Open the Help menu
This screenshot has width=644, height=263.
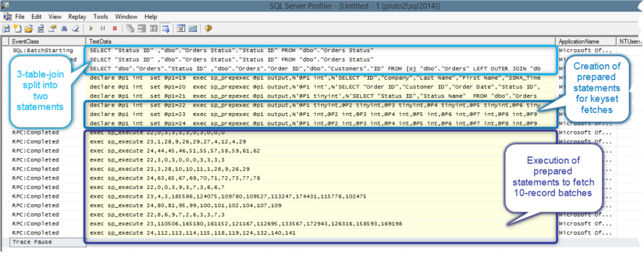(x=151, y=17)
